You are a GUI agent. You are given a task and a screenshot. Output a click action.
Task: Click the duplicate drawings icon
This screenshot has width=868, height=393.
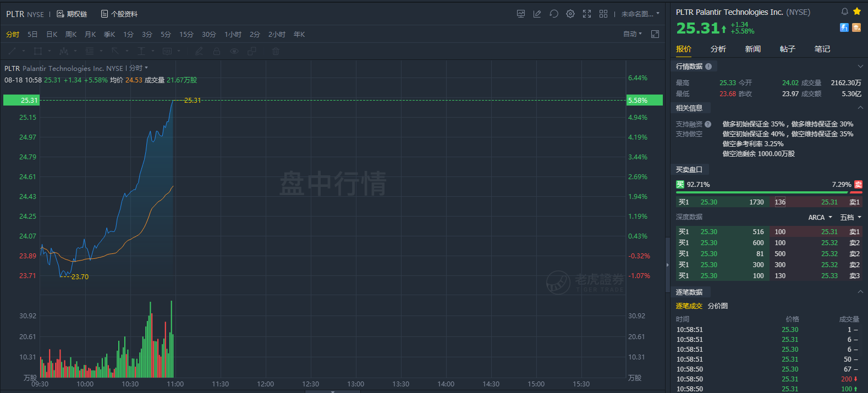point(252,51)
